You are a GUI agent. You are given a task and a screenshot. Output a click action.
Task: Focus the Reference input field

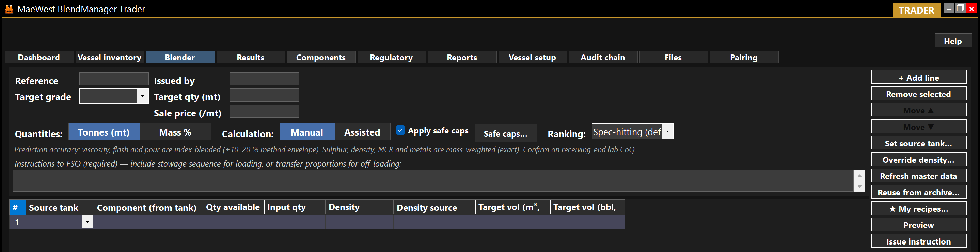pos(114,79)
